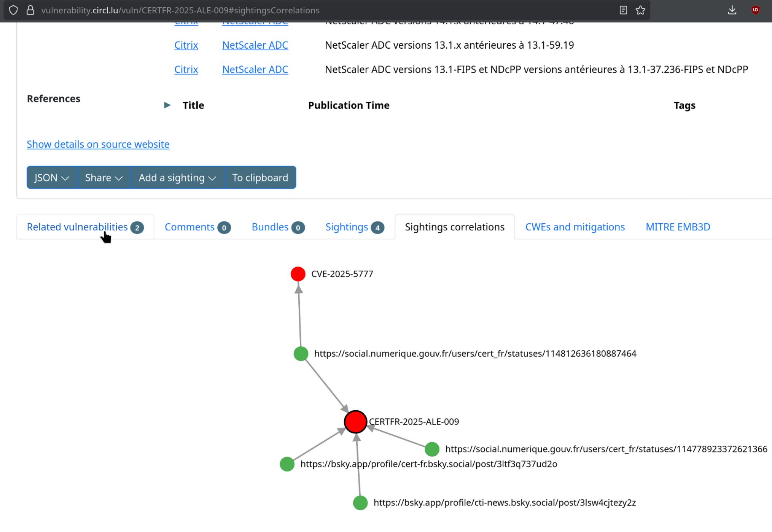Click the shield tracking protection icon
Image resolution: width=772 pixels, height=532 pixels.
13,10
